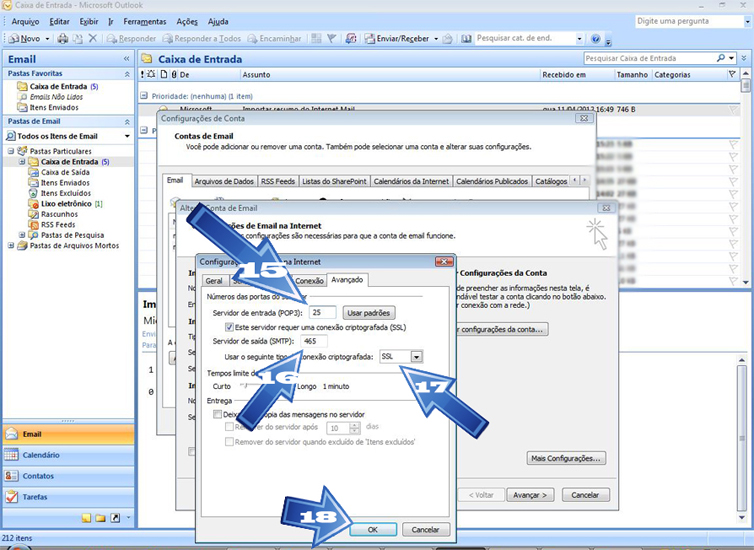Select Itens Enviados under Pastas Favoritas
Image resolution: width=754 pixels, height=550 pixels.
[54, 108]
